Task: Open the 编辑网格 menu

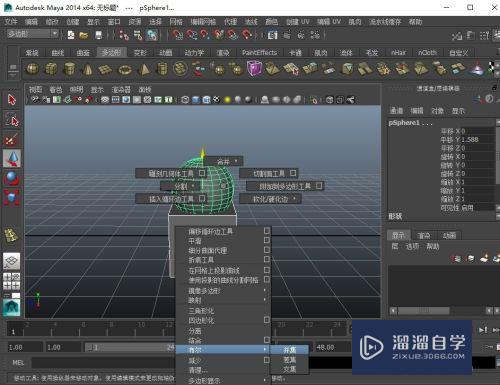Action: tap(203, 22)
